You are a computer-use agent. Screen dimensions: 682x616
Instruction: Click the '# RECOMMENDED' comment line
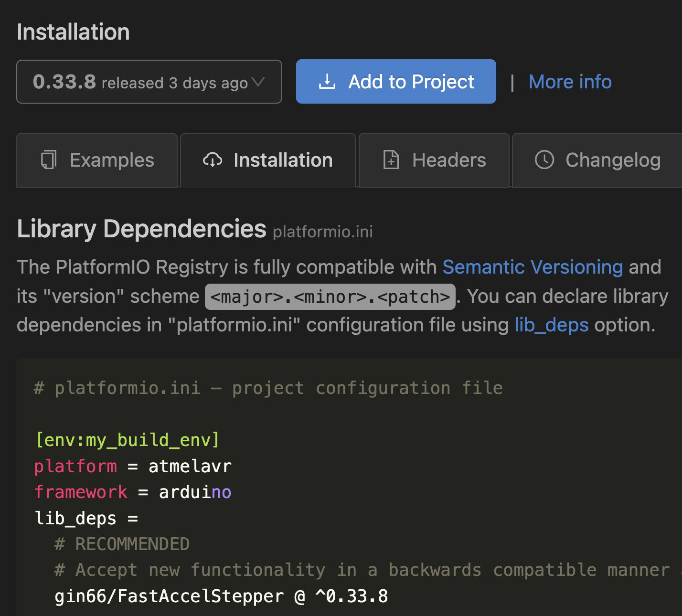122,544
